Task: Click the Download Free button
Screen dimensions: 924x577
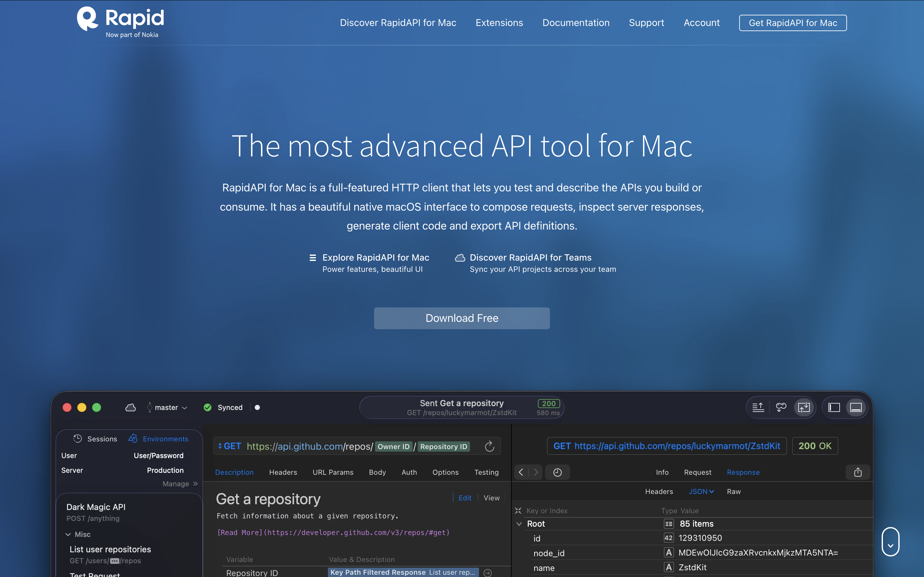Action: pyautogui.click(x=461, y=318)
